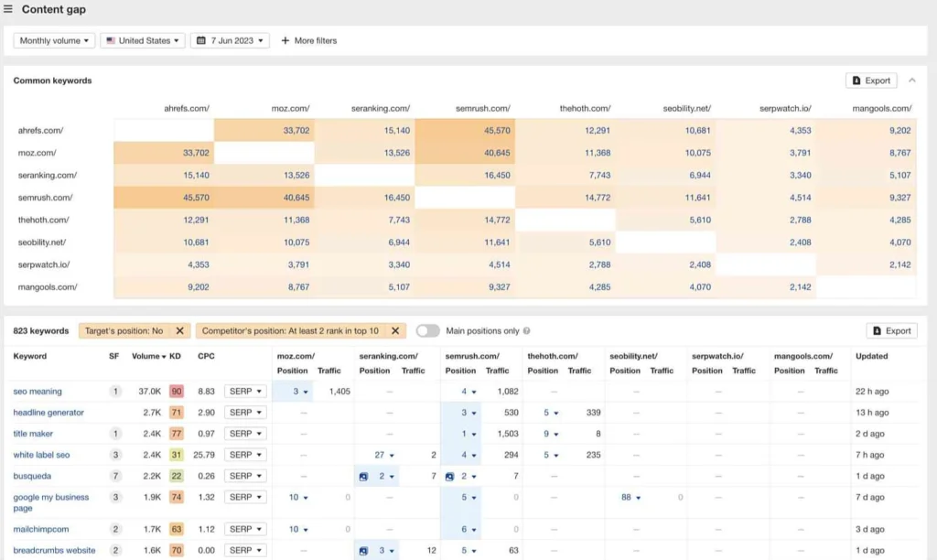Export the Common keywords table

pyautogui.click(x=871, y=81)
